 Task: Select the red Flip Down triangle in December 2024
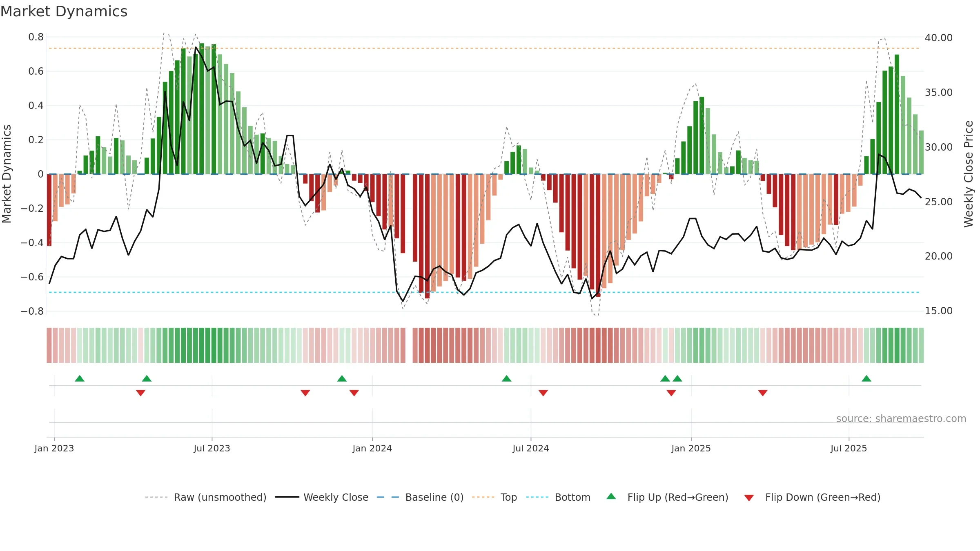coord(671,393)
